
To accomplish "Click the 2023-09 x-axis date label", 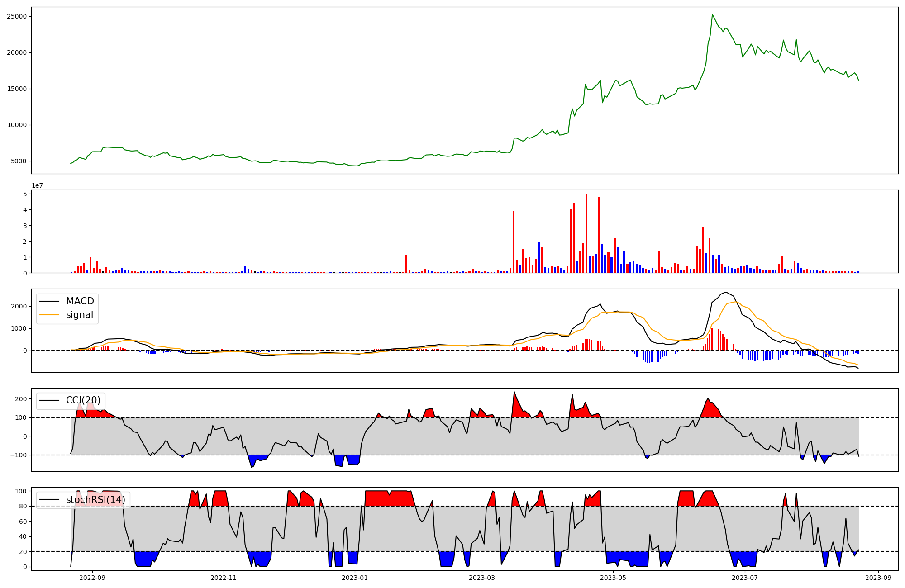I will tap(878, 578).
